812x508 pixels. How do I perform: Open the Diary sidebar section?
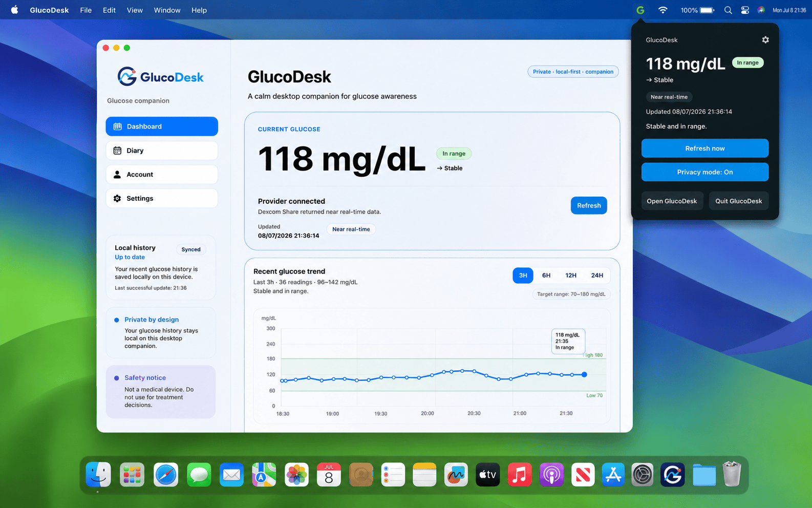point(162,151)
